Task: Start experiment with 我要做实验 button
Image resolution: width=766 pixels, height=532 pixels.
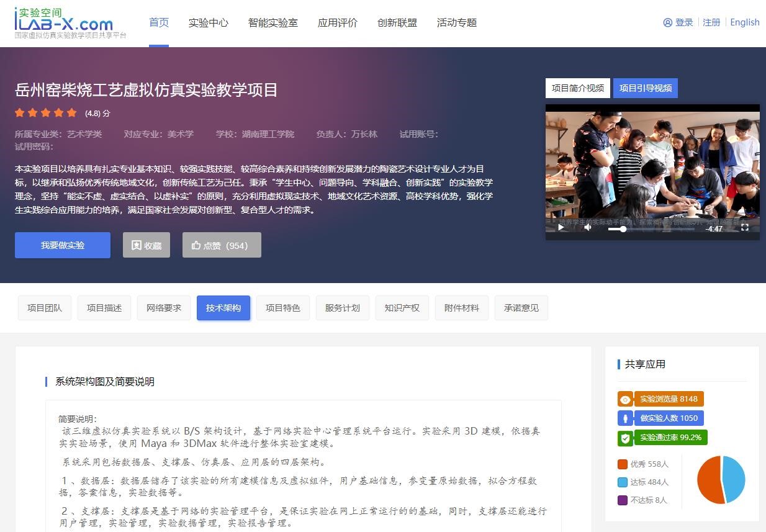Action: 63,245
